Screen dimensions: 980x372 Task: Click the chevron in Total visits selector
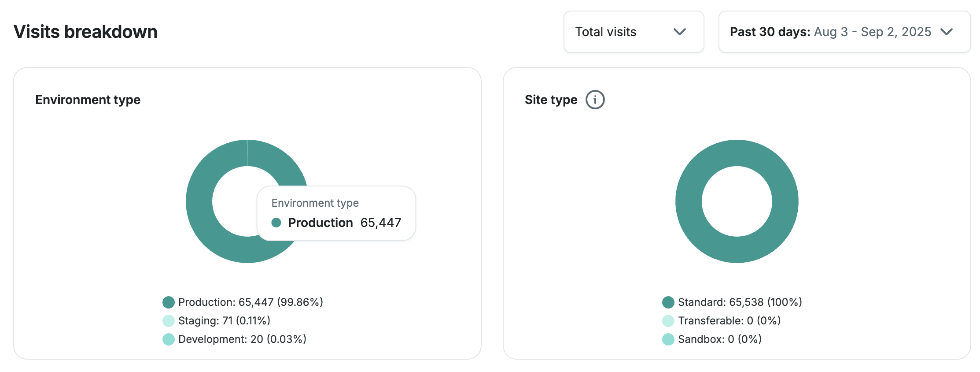[680, 32]
